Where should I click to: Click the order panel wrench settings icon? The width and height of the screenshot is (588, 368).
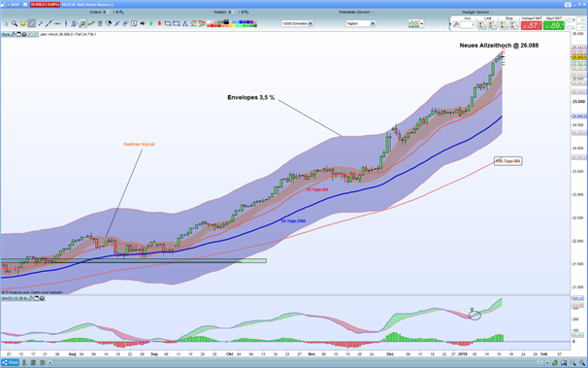(456, 24)
